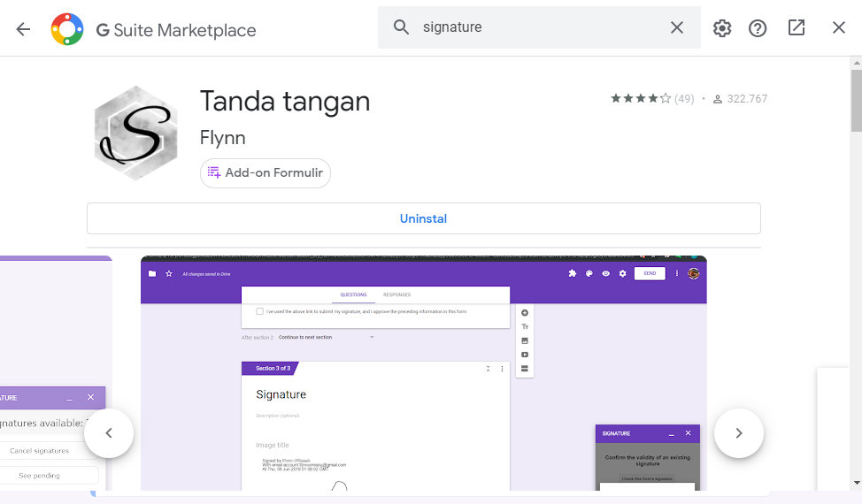Tick the signature approval checkbox in the screenshot
This screenshot has width=862, height=504.
pos(259,311)
